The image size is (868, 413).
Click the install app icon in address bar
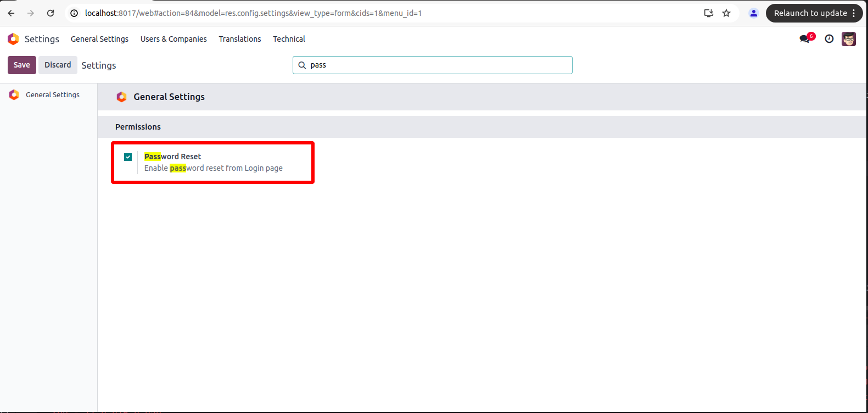click(709, 13)
